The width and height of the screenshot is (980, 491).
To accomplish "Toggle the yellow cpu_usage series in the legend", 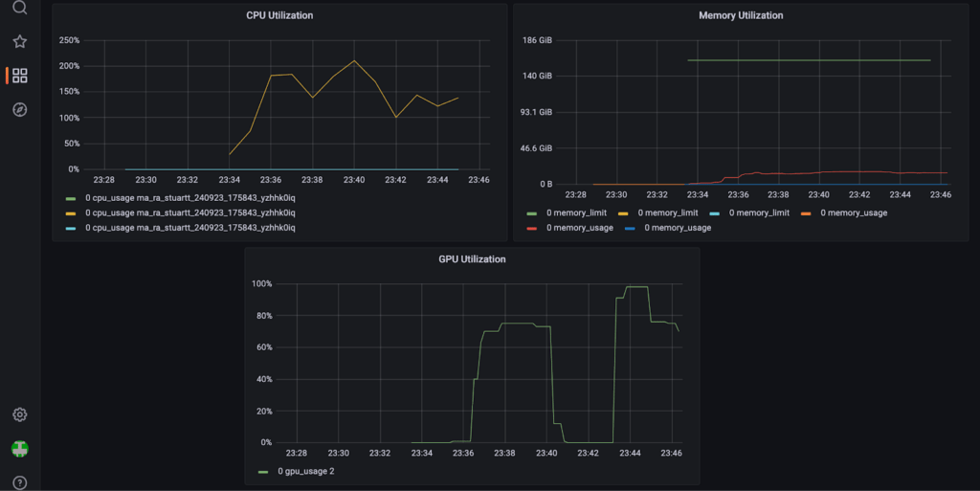I will (190, 212).
